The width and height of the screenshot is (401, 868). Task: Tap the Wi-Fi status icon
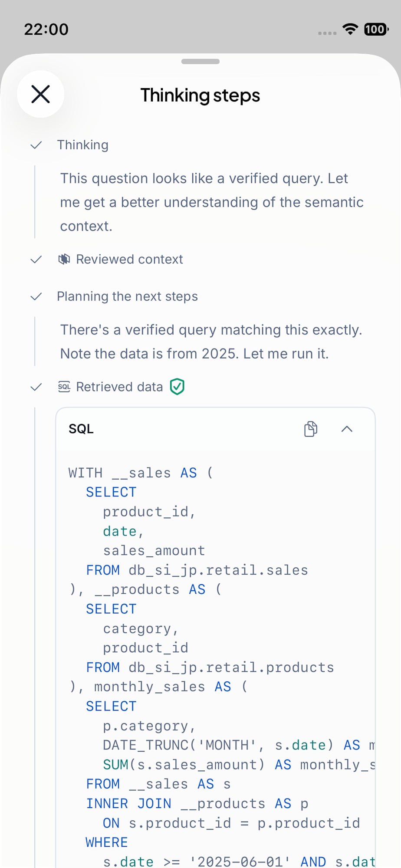coord(350,29)
